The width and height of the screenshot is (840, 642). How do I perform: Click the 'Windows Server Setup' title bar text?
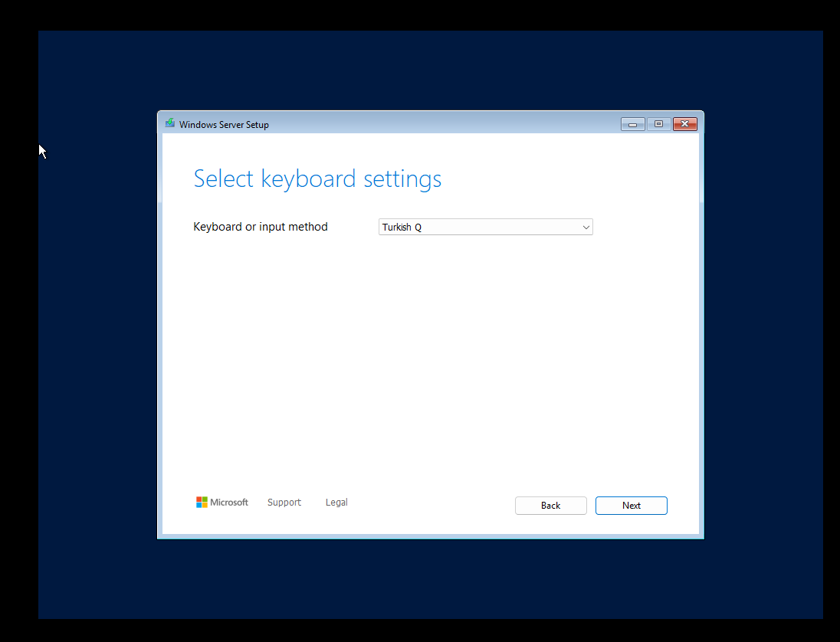click(x=224, y=124)
